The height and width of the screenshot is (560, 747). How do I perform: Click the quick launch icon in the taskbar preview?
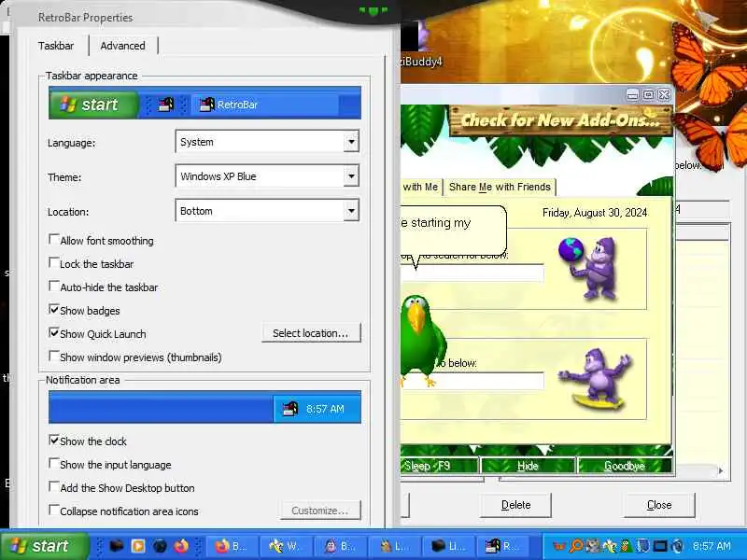click(x=165, y=105)
